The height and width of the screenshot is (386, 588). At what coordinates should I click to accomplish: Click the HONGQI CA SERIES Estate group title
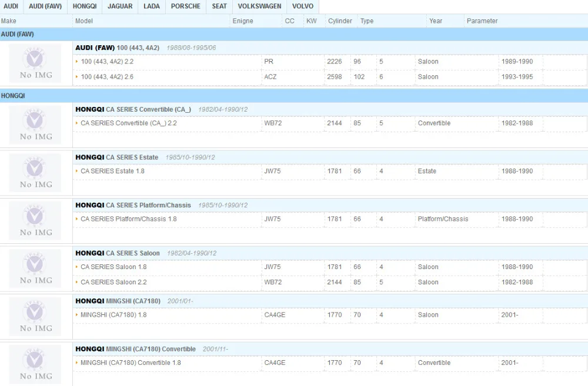(x=116, y=157)
